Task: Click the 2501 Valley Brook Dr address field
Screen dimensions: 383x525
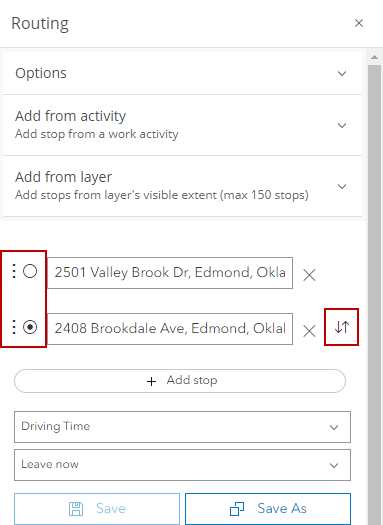Action: (170, 273)
